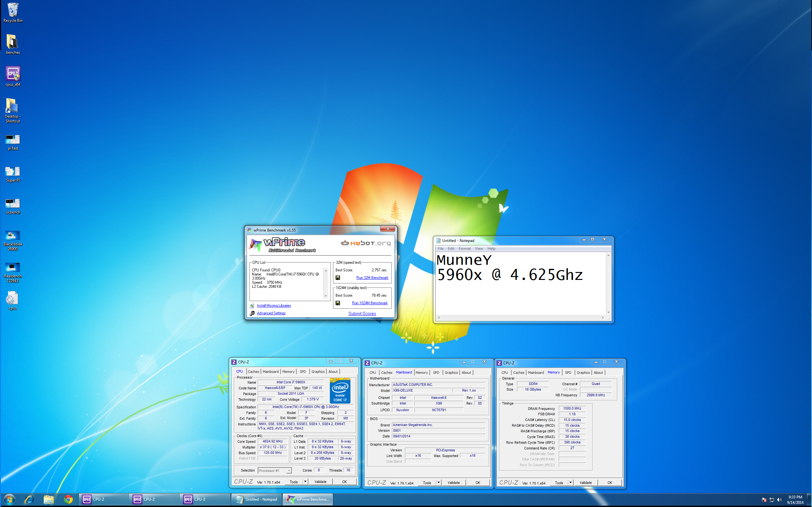812x507 pixels.
Task: Open the Caches tab in first CPU-Z window
Action: point(253,372)
